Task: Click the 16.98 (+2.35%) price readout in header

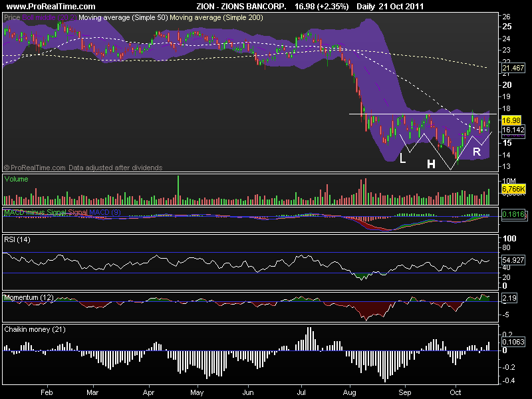Action: 322,6
